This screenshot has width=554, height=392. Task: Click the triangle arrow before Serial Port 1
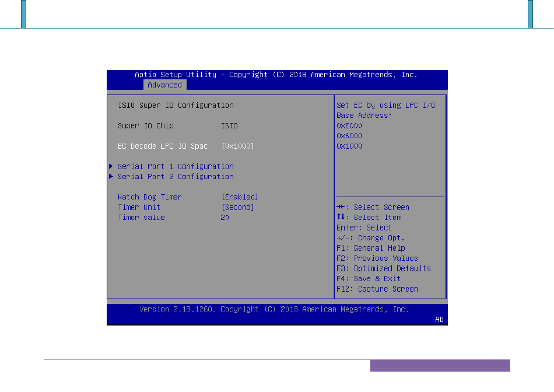(111, 166)
